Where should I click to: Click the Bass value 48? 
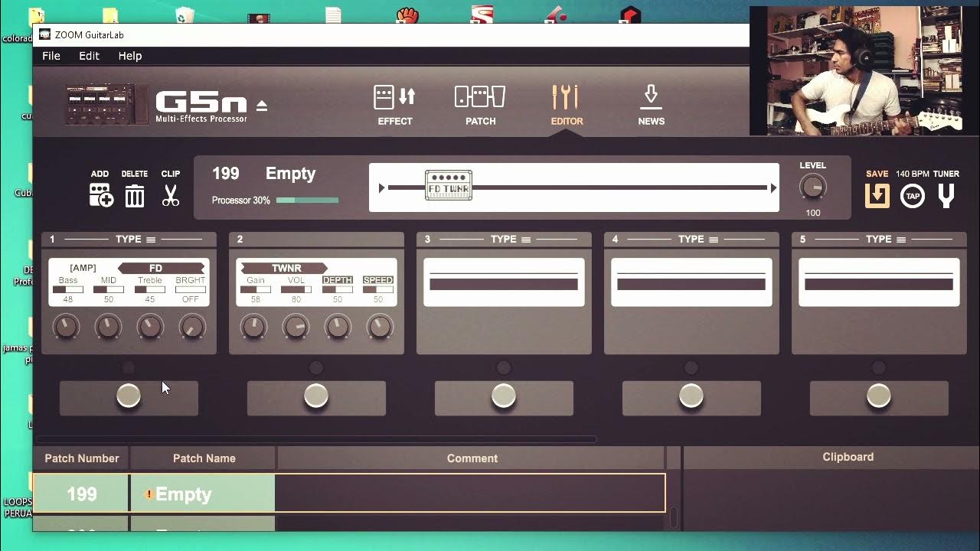[x=67, y=299]
